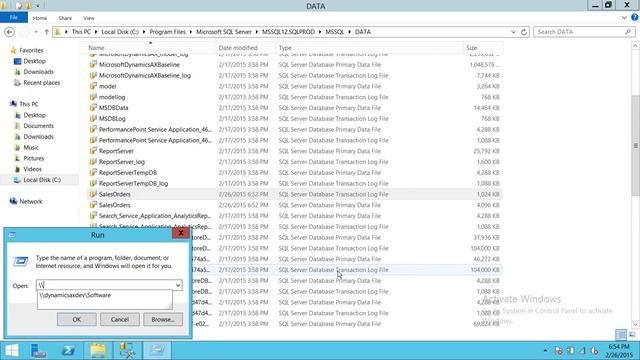This screenshot has width=640, height=360.
Task: Open Server Manager from the taskbar
Action: click(38, 351)
